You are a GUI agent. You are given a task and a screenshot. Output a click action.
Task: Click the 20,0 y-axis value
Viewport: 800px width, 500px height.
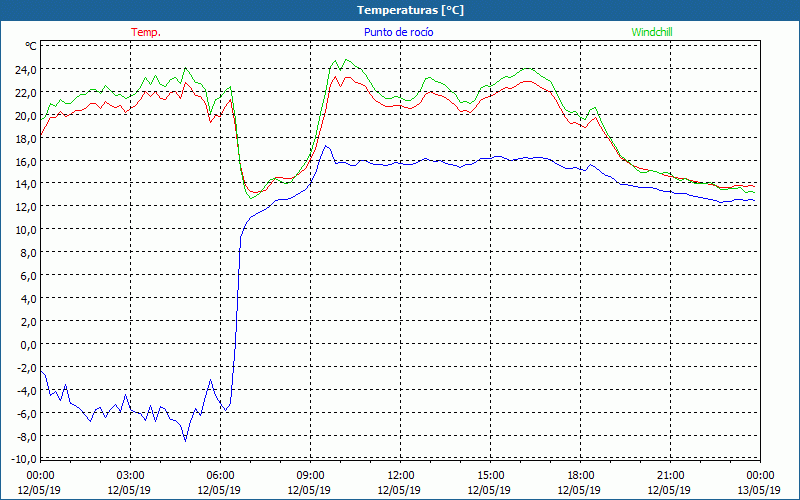(x=26, y=116)
